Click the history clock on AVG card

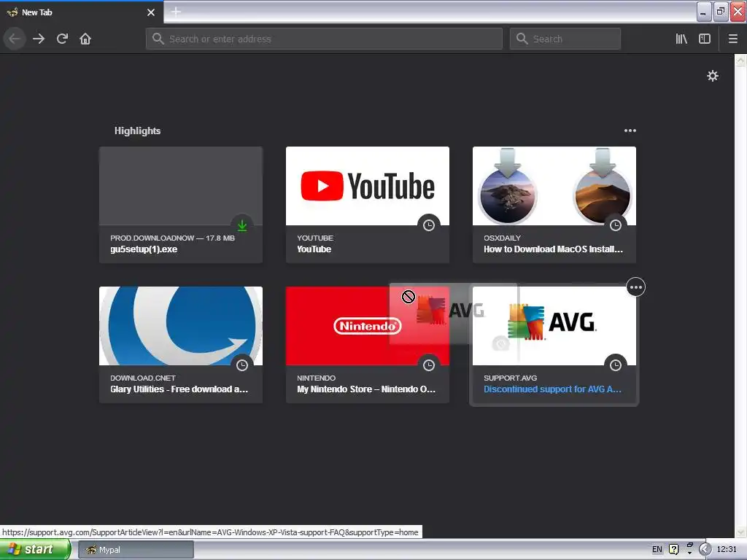pos(616,365)
